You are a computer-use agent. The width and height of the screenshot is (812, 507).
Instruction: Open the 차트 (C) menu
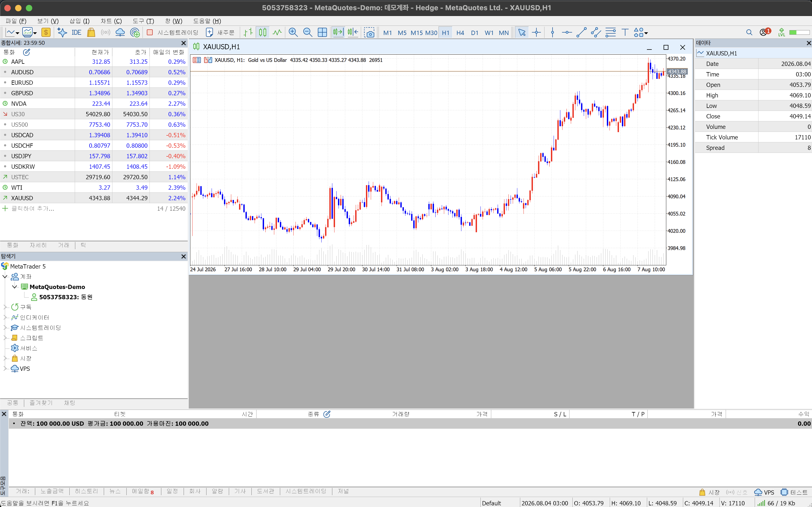111,21
